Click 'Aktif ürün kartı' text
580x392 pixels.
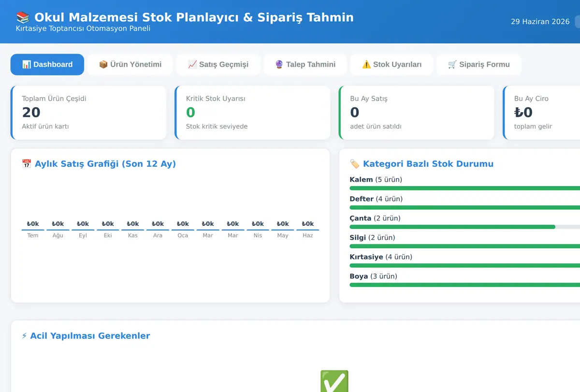(x=45, y=127)
